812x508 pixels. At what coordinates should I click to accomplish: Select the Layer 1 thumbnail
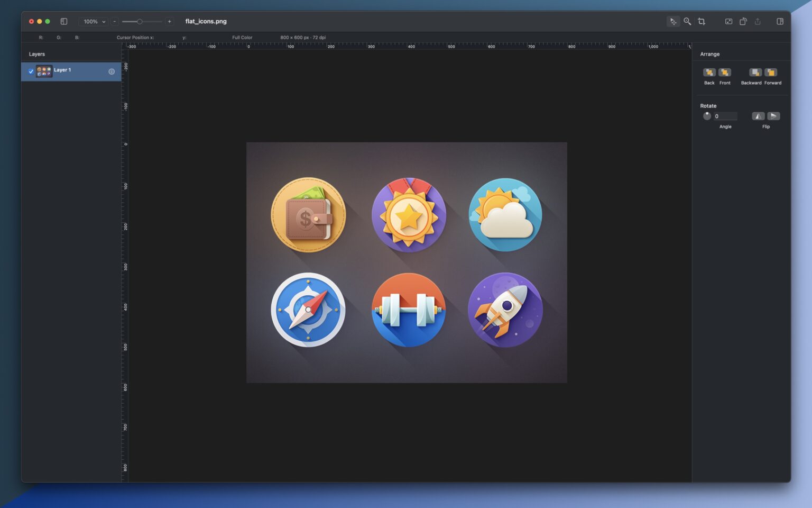point(44,71)
